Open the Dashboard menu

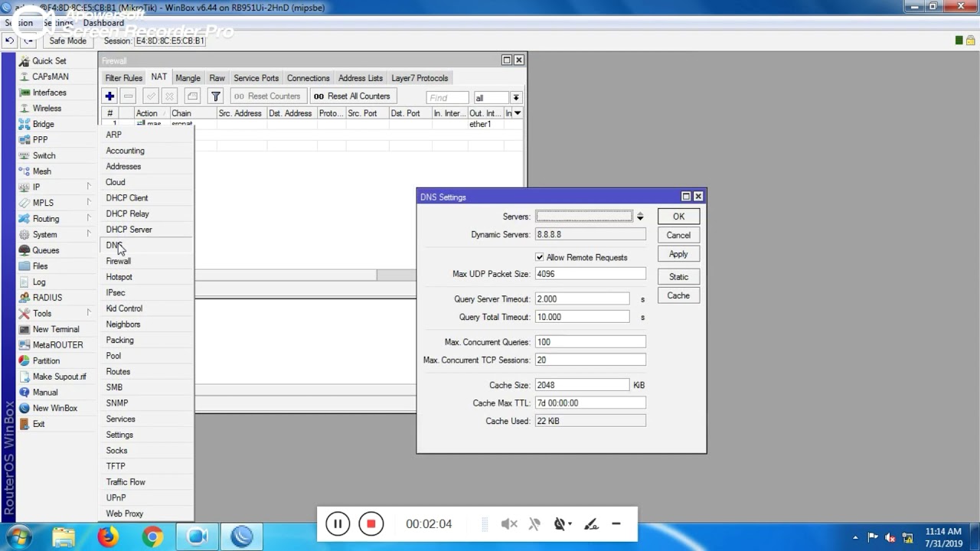coord(103,23)
